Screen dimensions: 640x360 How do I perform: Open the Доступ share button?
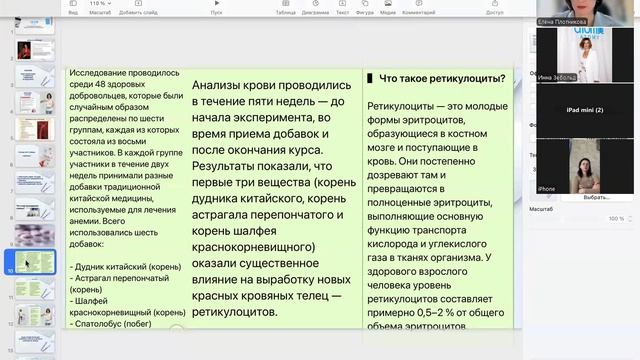(x=495, y=7)
